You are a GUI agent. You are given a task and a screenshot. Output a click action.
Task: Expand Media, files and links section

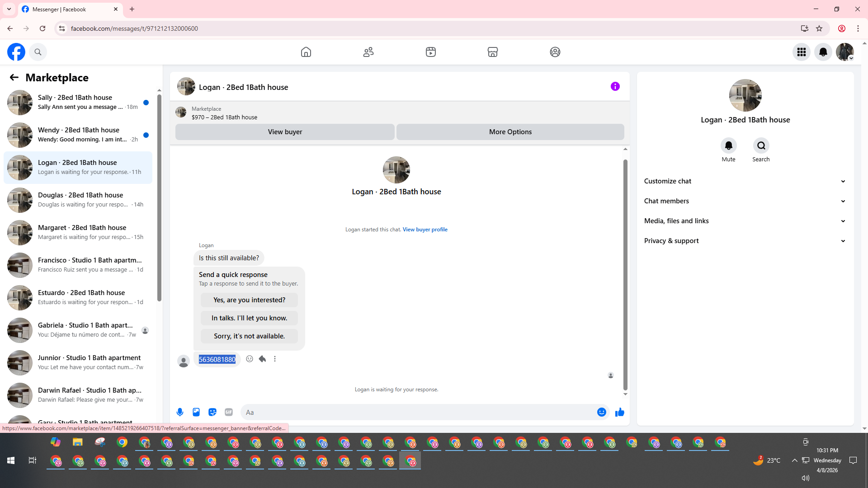click(x=745, y=221)
